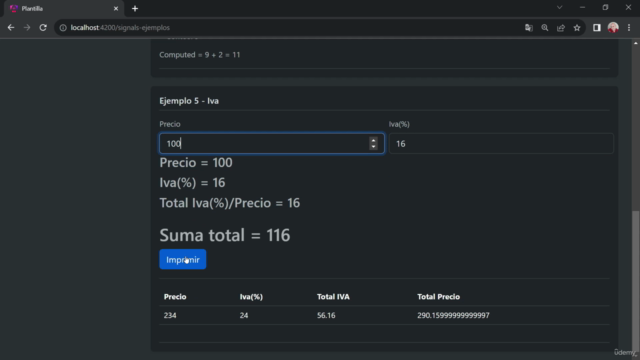This screenshot has width=640, height=360.
Task: Select the 'Ejemplo 5 - Iva' heading
Action: 189,101
